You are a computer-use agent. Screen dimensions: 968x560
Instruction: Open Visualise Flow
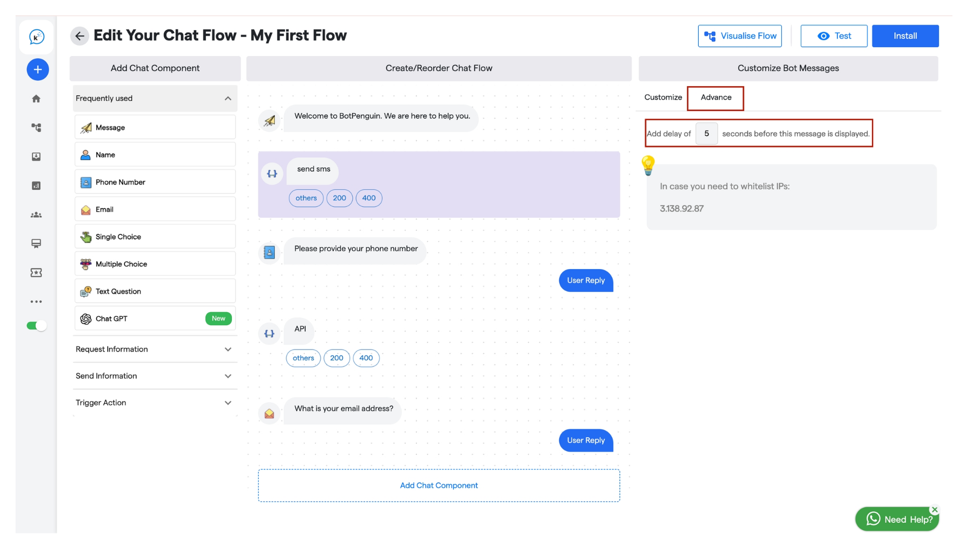(x=740, y=36)
